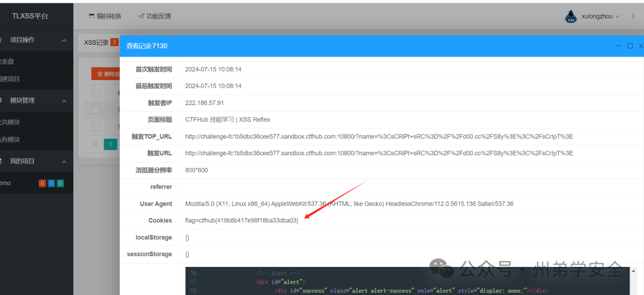Select page 1 in pagination

point(110,145)
